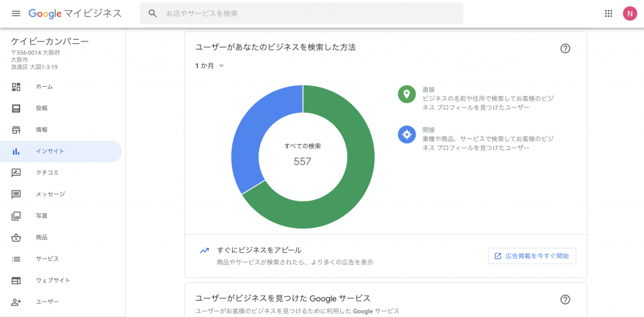
Task: Open the 1 か月 period dropdown
Action: coord(209,66)
